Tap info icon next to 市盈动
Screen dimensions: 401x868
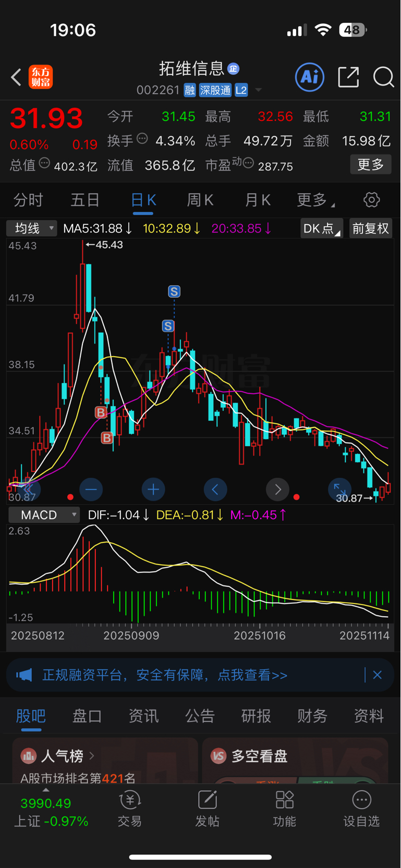coord(248,163)
